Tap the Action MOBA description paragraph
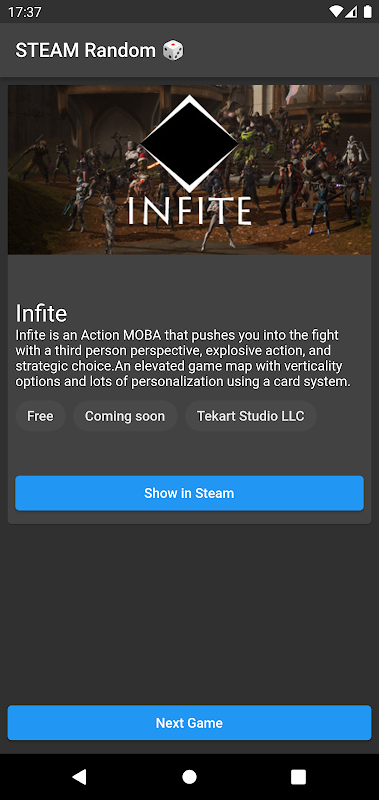This screenshot has width=379, height=800. tap(184, 359)
